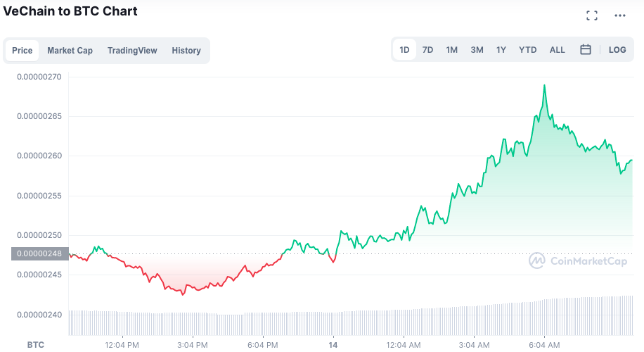Click the 3:04 AM time label
The width and height of the screenshot is (644, 352).
coord(474,345)
